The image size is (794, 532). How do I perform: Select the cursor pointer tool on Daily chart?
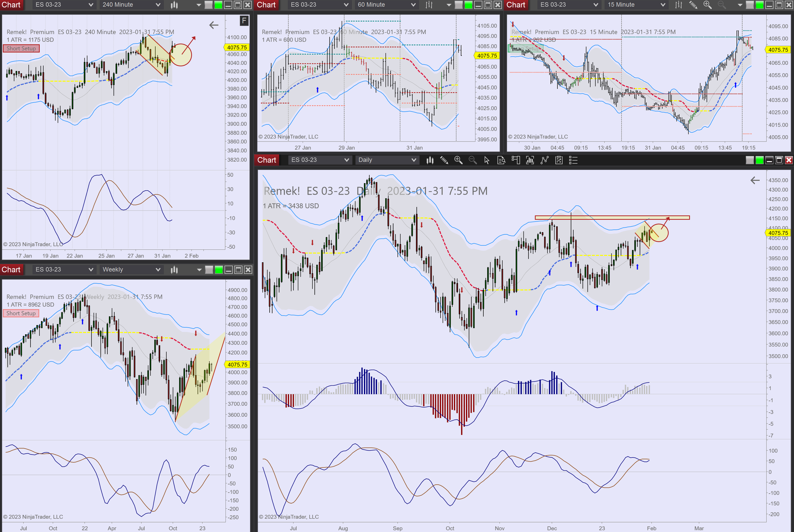tap(487, 160)
